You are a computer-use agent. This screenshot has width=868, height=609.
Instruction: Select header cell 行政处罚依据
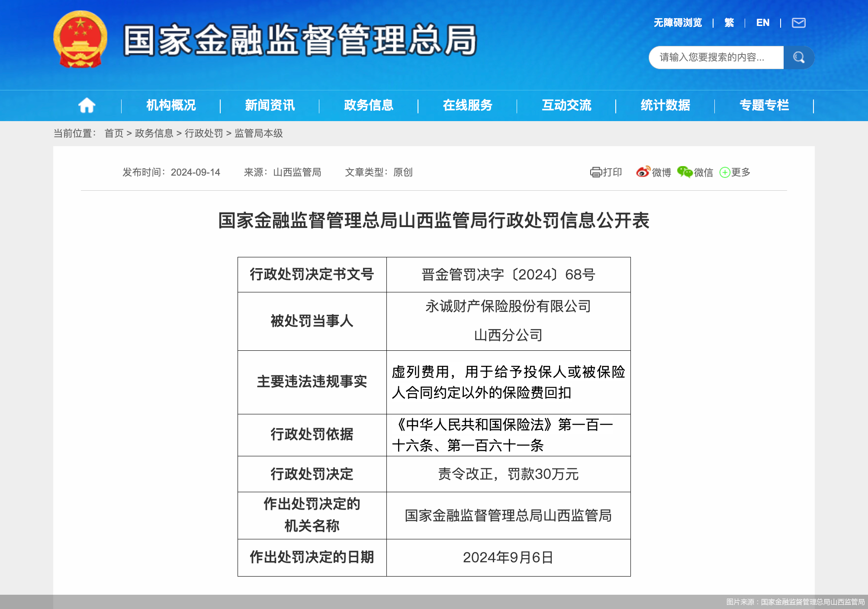(x=312, y=435)
